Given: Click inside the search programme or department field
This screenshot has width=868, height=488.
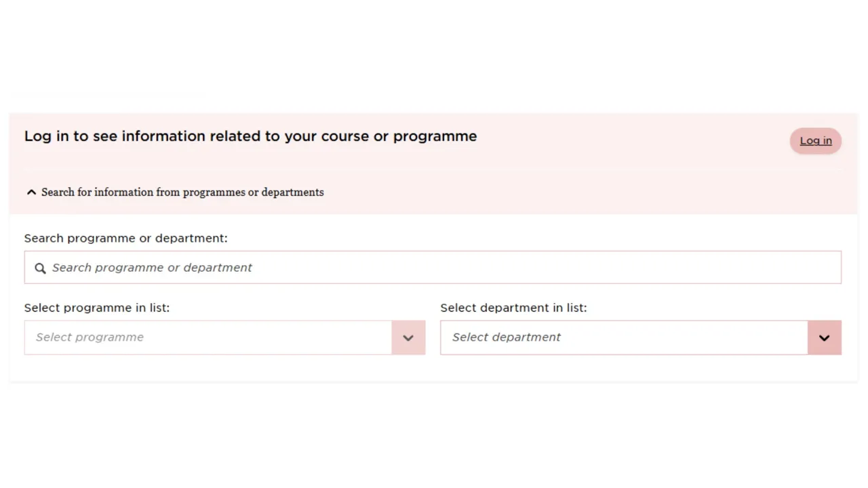Looking at the screenshot, I should [433, 267].
